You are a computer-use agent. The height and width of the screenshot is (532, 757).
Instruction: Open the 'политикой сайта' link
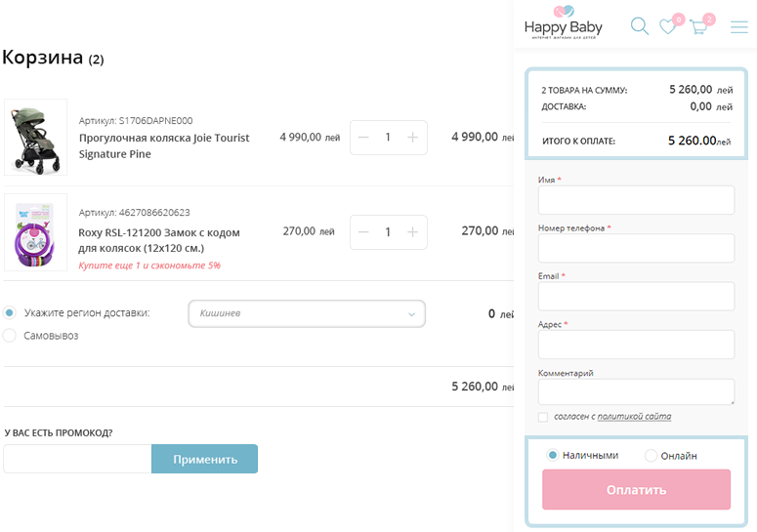tap(634, 416)
